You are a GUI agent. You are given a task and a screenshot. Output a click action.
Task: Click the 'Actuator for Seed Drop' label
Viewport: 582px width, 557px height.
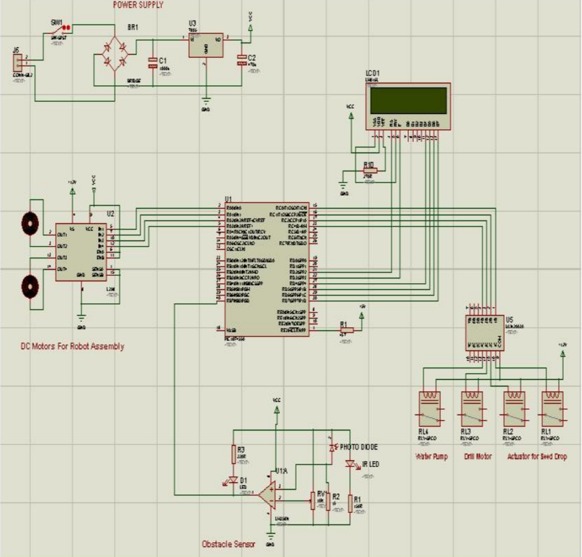(537, 456)
